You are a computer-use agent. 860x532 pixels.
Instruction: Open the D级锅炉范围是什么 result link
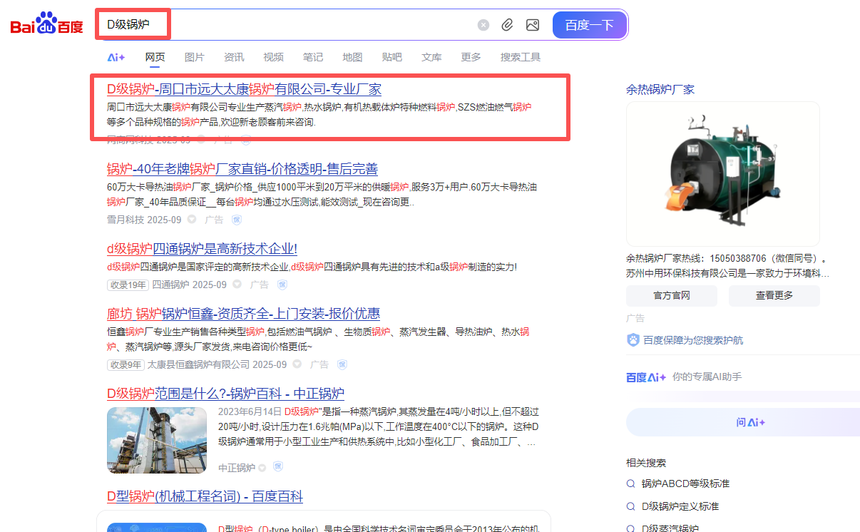click(x=225, y=393)
